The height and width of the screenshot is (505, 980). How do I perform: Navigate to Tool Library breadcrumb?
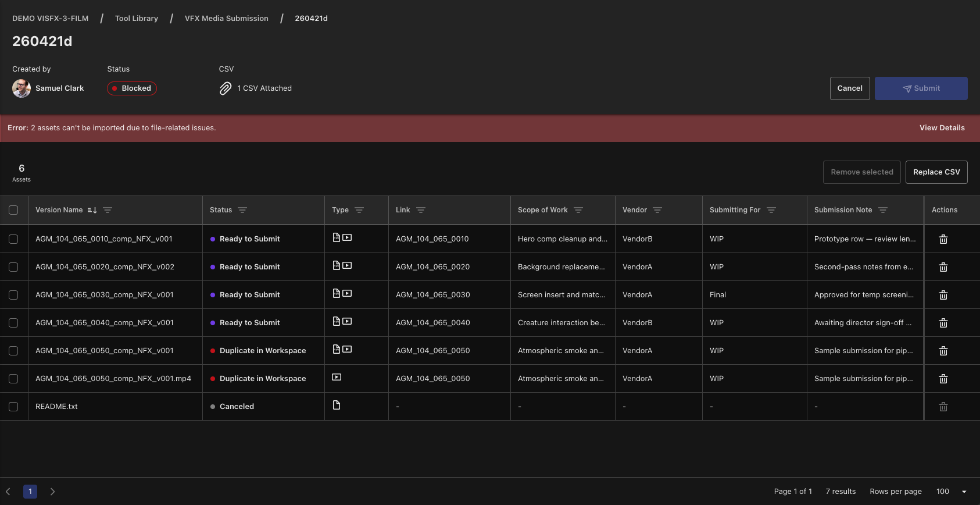point(137,19)
